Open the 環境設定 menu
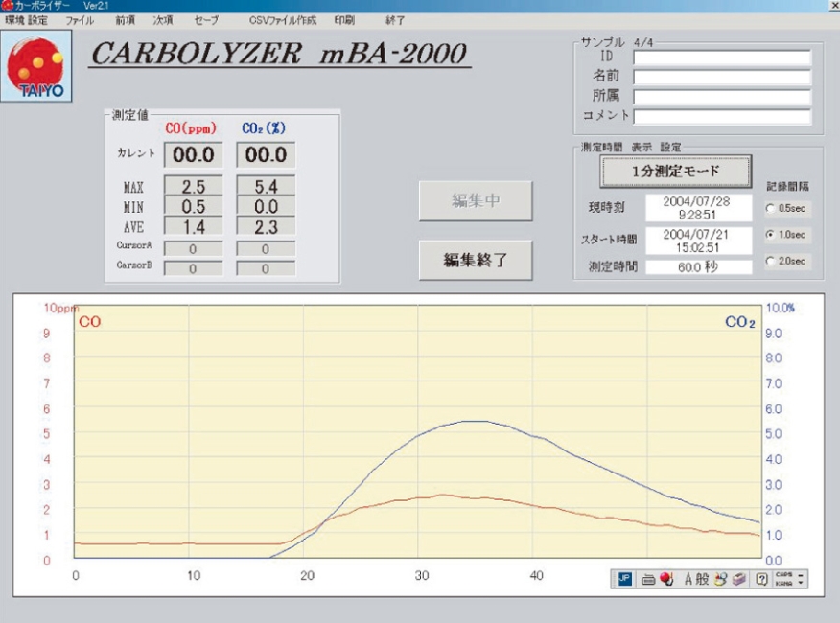Image resolution: width=840 pixels, height=623 pixels. pyautogui.click(x=27, y=20)
